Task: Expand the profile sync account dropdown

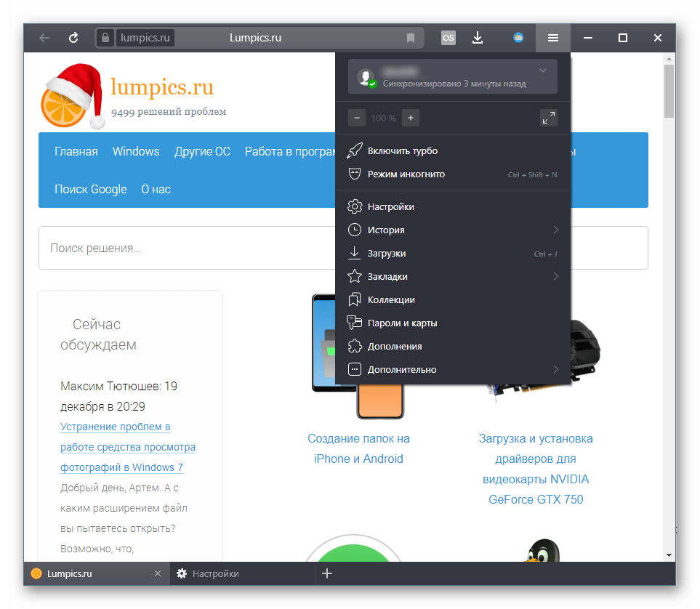Action: [542, 70]
